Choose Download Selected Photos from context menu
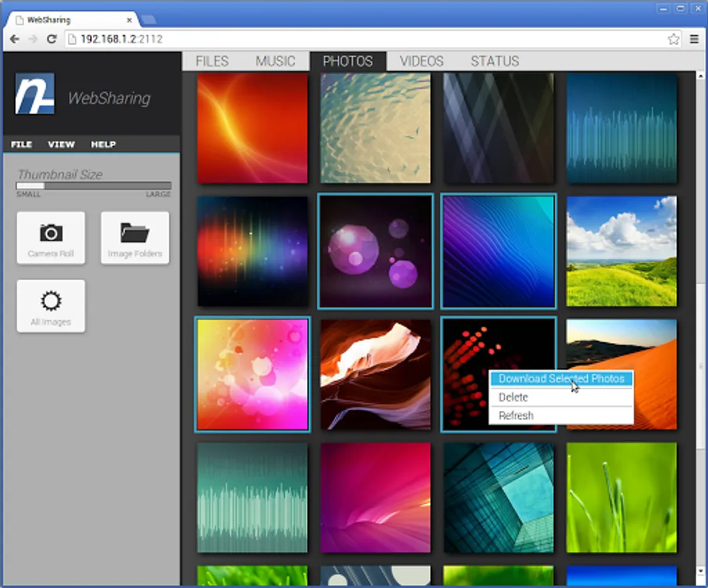This screenshot has width=708, height=588. pos(561,379)
